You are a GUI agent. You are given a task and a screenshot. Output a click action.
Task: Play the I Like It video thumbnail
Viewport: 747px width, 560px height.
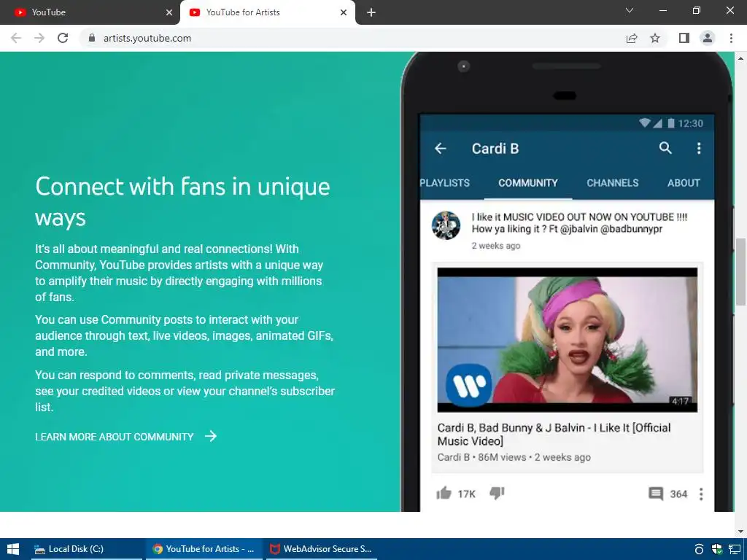click(567, 340)
